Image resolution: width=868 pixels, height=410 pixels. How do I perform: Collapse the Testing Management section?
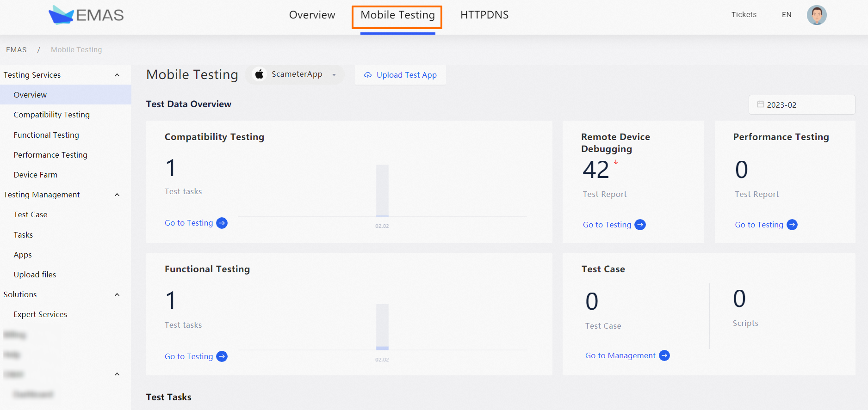tap(117, 195)
